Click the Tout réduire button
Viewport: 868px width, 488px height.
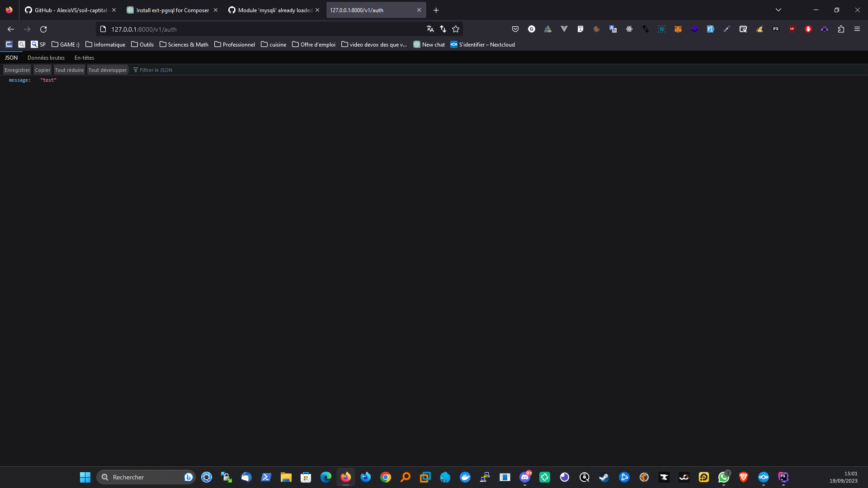click(69, 70)
